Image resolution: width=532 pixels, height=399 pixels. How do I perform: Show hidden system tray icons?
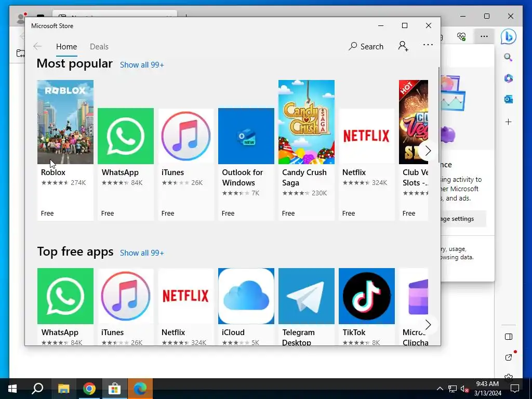[x=440, y=389]
